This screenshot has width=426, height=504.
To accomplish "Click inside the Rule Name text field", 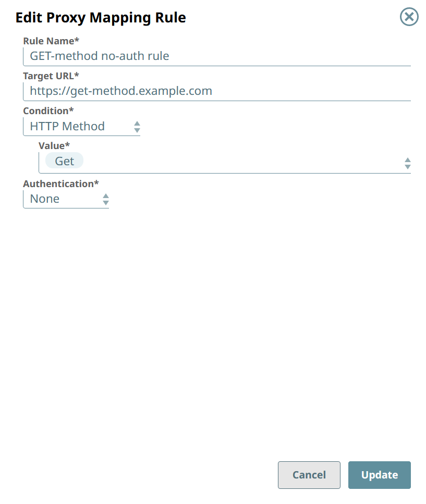I will (x=209, y=56).
